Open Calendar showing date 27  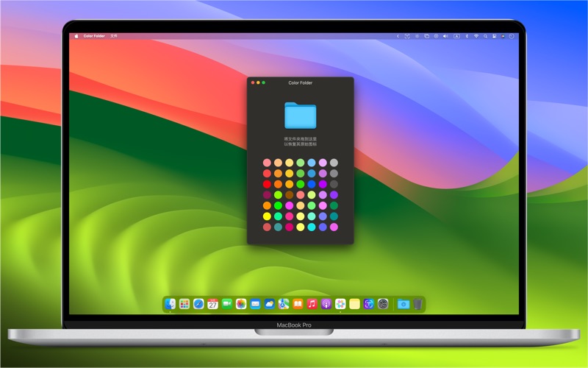tap(212, 304)
